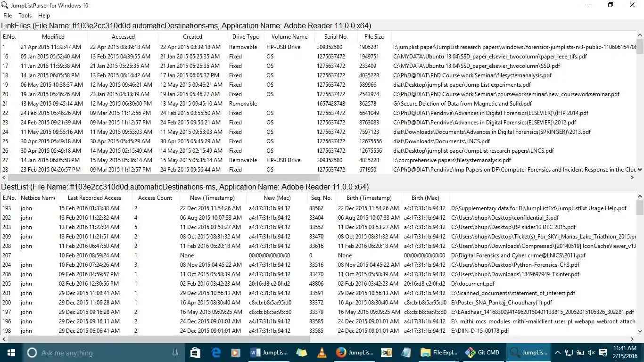Open the Help menu
The height and width of the screenshot is (362, 644).
point(44,16)
